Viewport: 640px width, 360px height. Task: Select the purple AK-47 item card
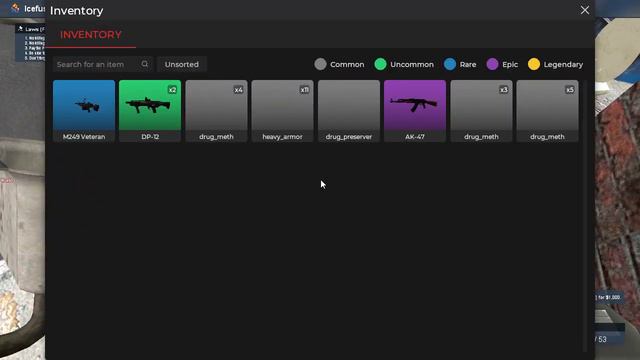415,111
